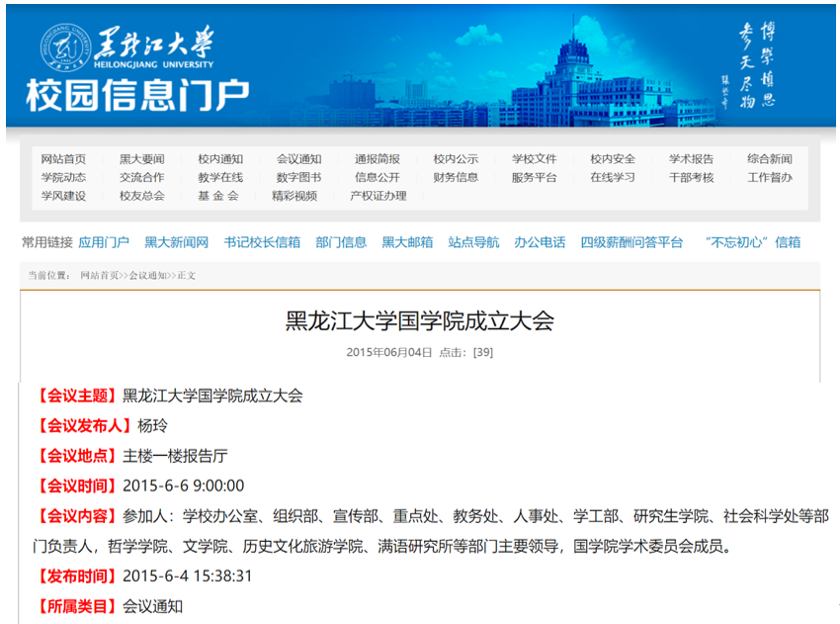Follow 四级薪酬问答平台 link
The width and height of the screenshot is (840, 624).
coord(632,242)
